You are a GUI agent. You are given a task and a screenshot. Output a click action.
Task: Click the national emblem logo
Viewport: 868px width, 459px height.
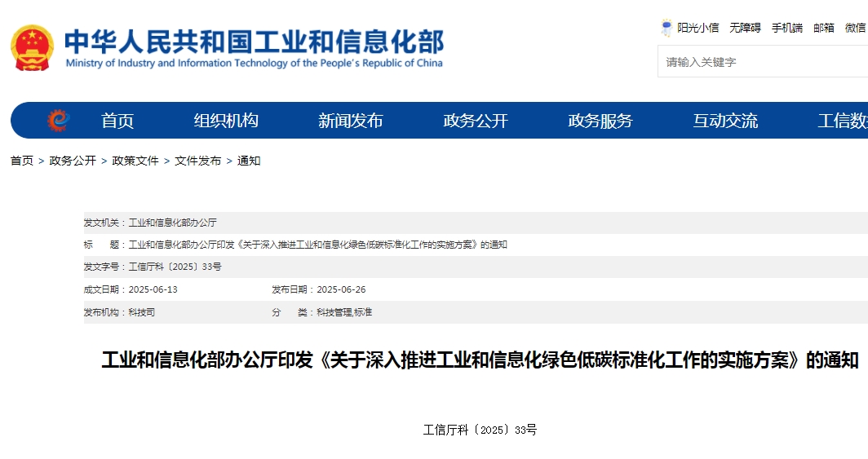click(x=32, y=47)
